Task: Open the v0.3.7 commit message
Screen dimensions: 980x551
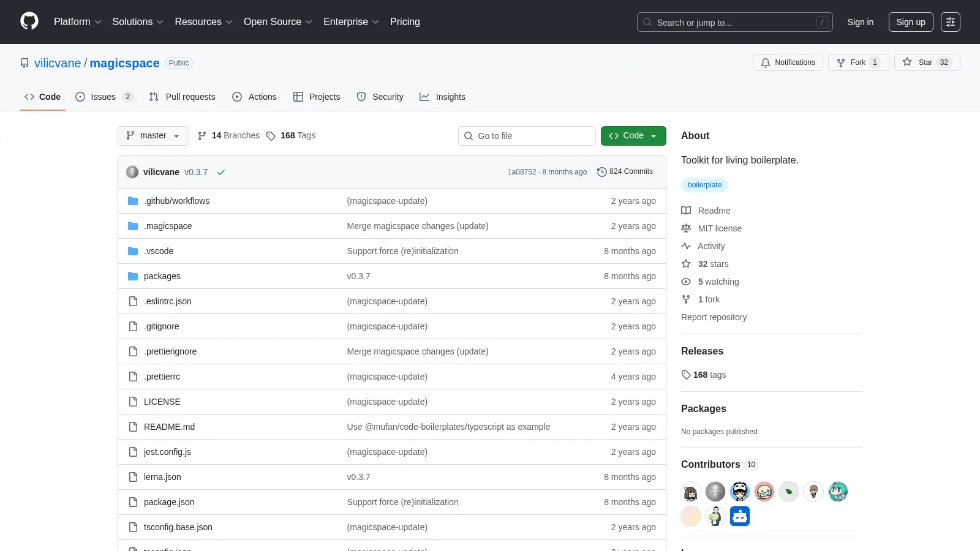Action: [x=196, y=172]
